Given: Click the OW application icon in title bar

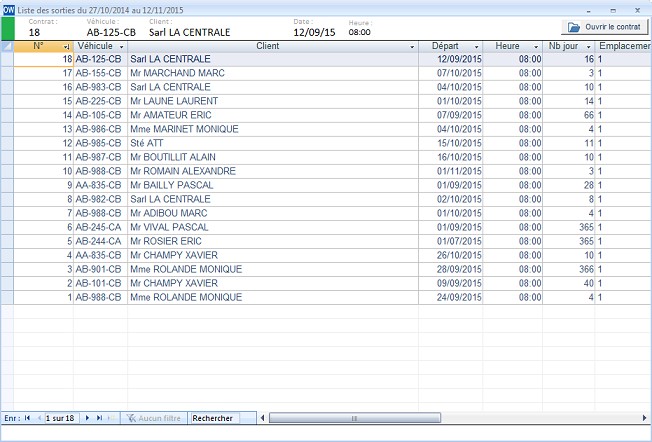Looking at the screenshot, I should [x=8, y=10].
